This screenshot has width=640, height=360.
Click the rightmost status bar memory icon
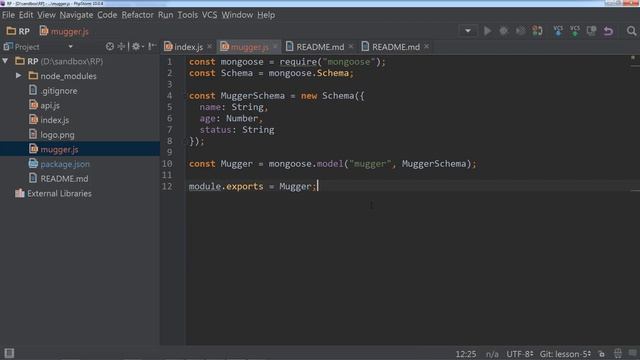click(x=632, y=353)
